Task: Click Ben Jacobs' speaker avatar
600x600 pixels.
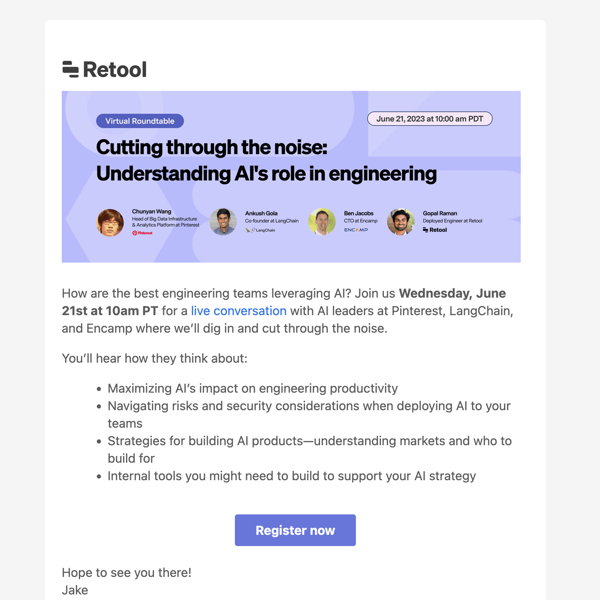Action: pos(322,222)
